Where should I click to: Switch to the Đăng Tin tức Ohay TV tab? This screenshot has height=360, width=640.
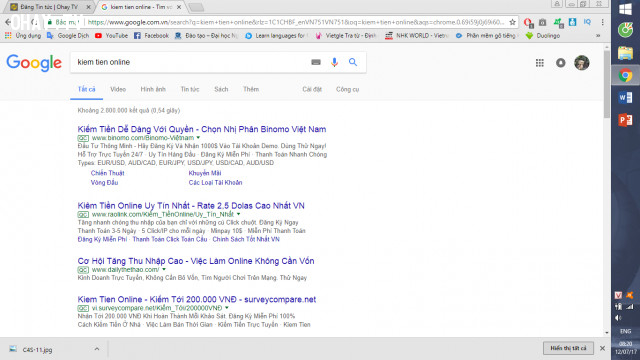point(48,7)
